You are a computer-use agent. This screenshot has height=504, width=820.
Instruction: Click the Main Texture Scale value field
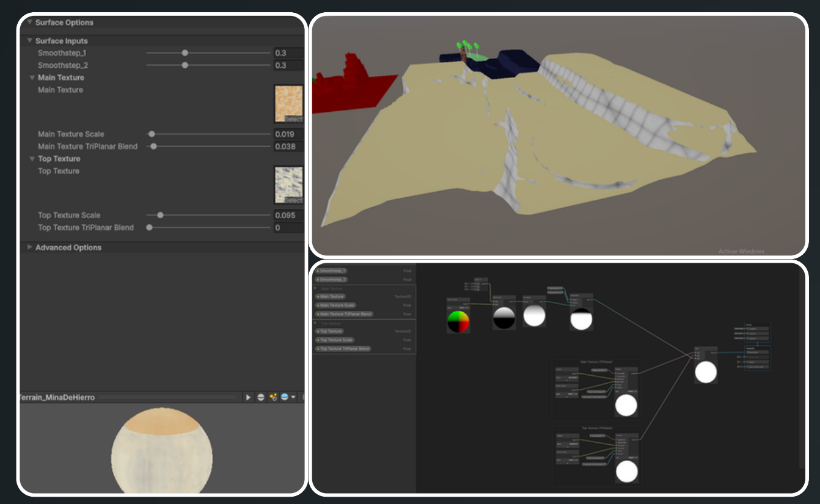click(288, 134)
